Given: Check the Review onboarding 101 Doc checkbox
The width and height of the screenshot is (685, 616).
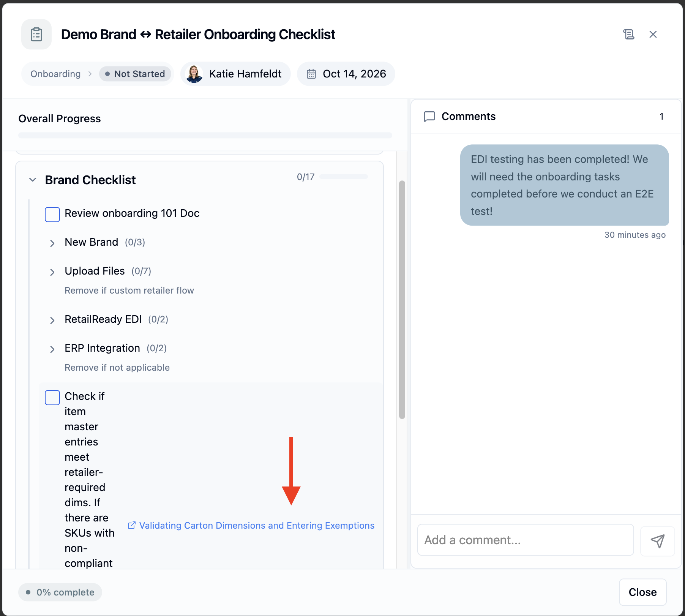Looking at the screenshot, I should (x=52, y=214).
